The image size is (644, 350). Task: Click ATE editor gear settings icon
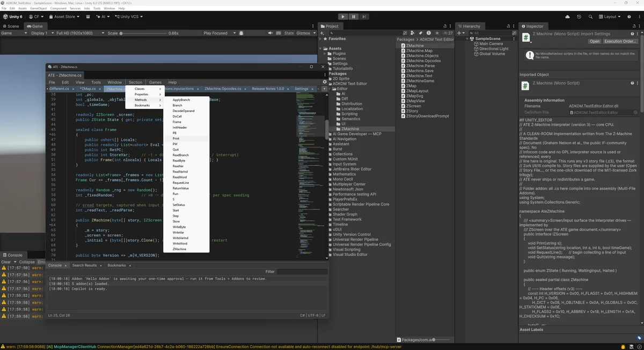pos(325,83)
